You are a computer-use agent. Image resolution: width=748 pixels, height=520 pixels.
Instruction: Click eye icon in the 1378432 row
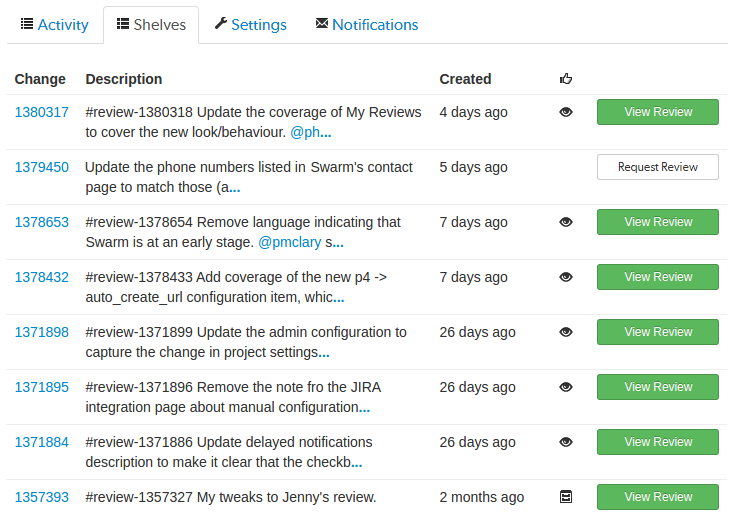566,277
